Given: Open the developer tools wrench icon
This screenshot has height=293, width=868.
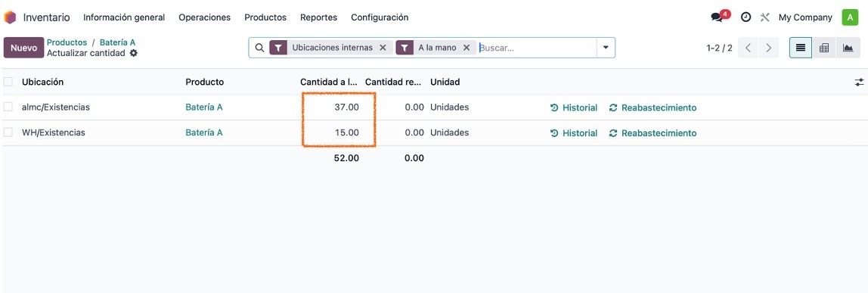Looking at the screenshot, I should (x=765, y=17).
